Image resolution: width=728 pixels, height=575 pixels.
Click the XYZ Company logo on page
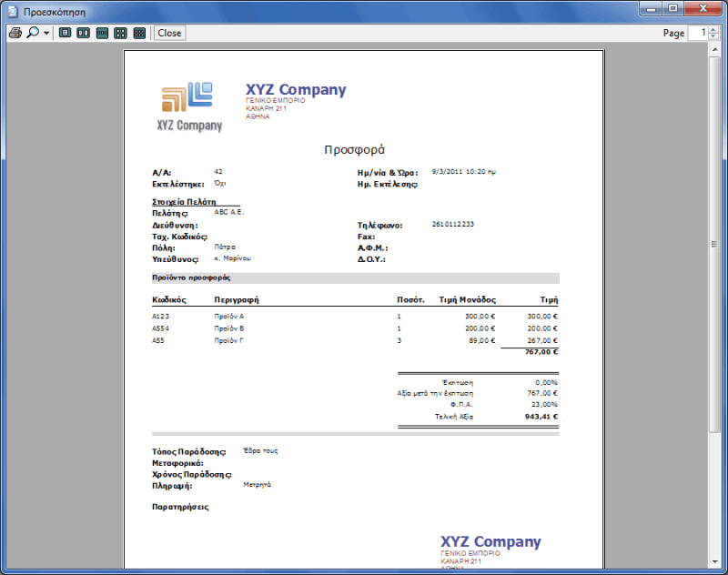(x=188, y=106)
